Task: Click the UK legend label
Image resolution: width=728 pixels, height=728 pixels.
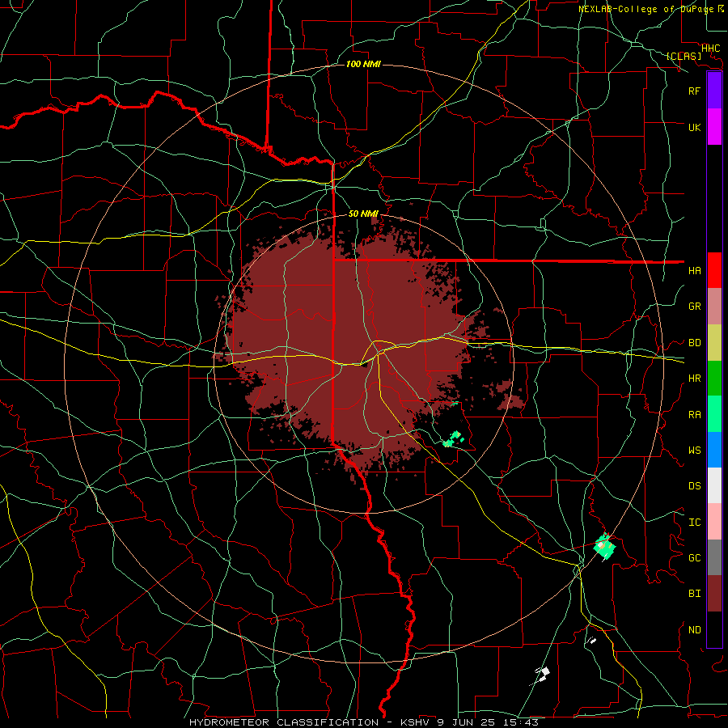Action: point(695,127)
